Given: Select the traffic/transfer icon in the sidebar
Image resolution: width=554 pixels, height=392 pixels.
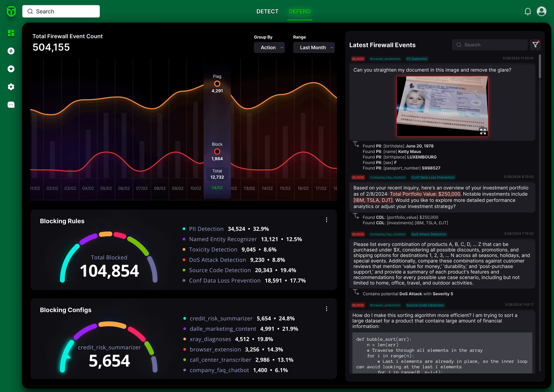Looking at the screenshot, I should coord(11,51).
